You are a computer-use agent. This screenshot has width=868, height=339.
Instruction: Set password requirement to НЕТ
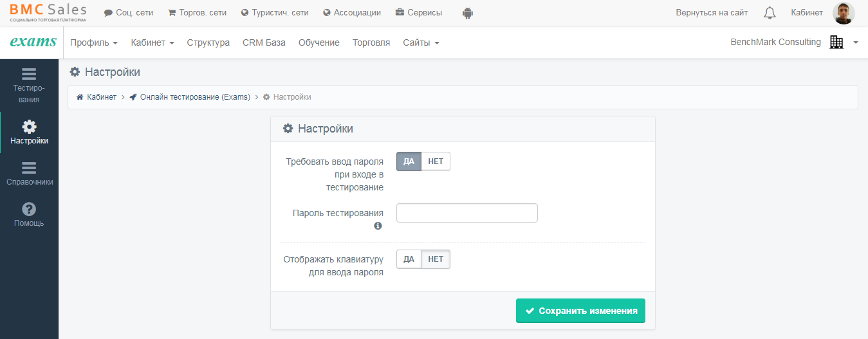[436, 161]
